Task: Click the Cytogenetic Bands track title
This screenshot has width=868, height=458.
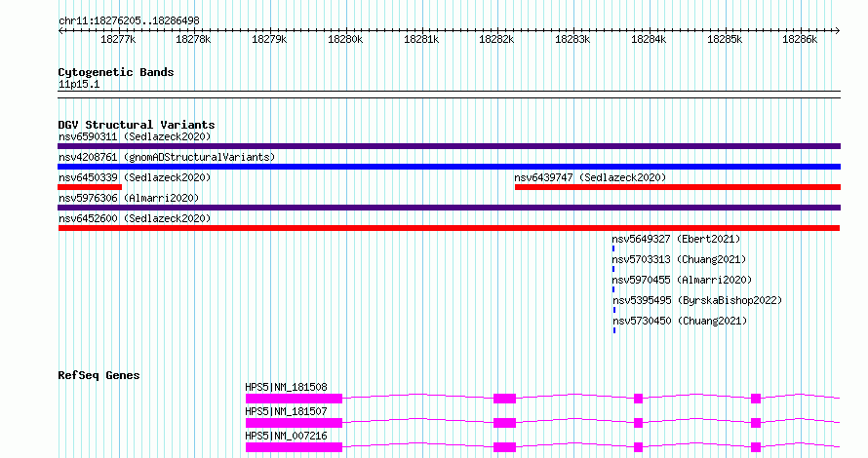Action: [x=116, y=72]
